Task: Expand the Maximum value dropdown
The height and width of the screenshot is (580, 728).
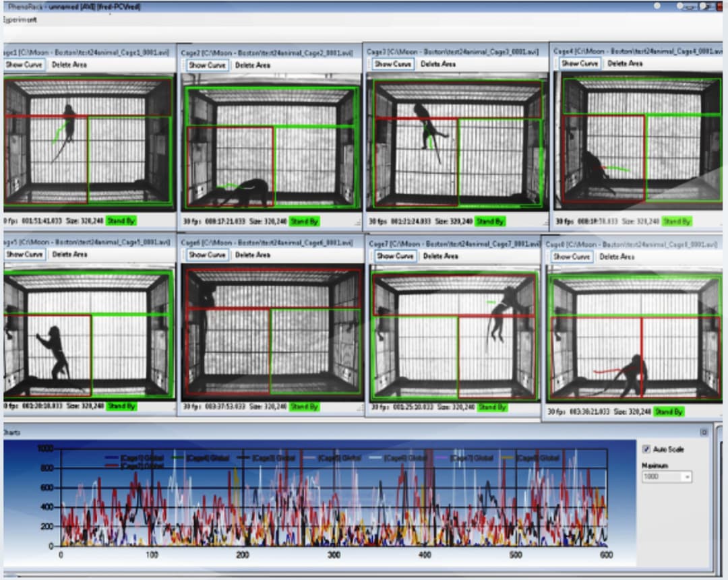Action: coord(686,477)
